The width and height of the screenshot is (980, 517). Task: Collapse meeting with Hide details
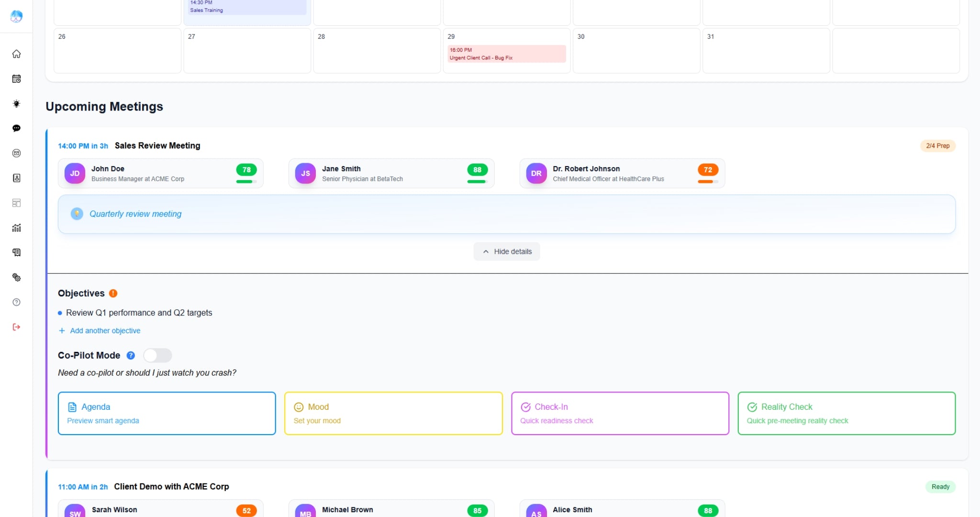[x=507, y=251]
